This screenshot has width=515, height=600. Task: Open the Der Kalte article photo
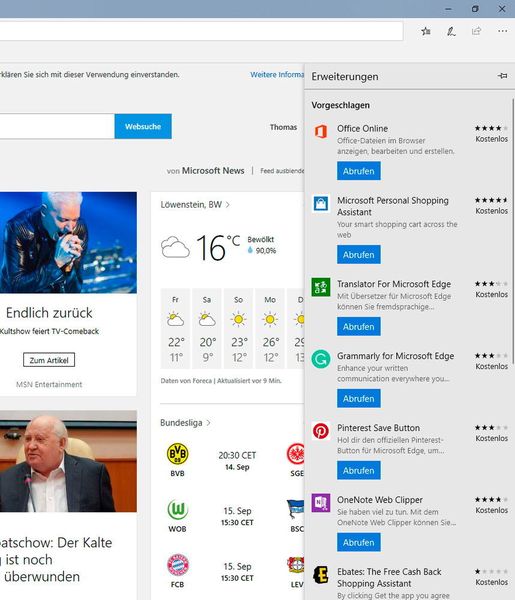(x=68, y=461)
